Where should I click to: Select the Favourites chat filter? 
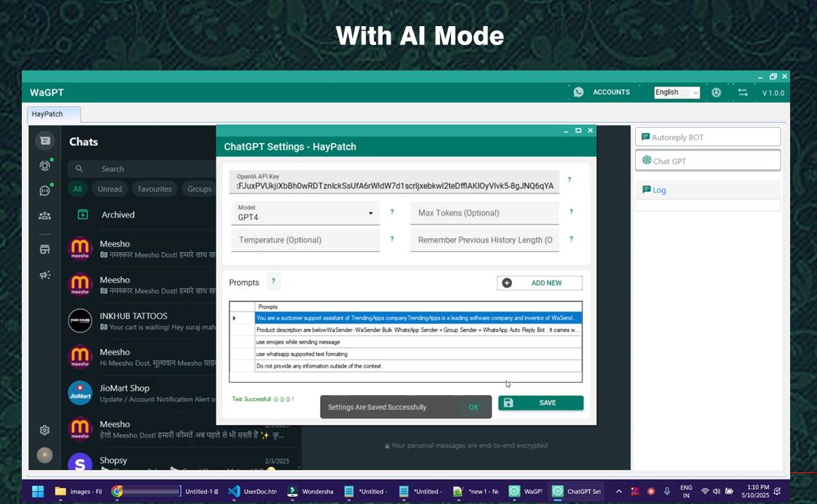tap(155, 190)
